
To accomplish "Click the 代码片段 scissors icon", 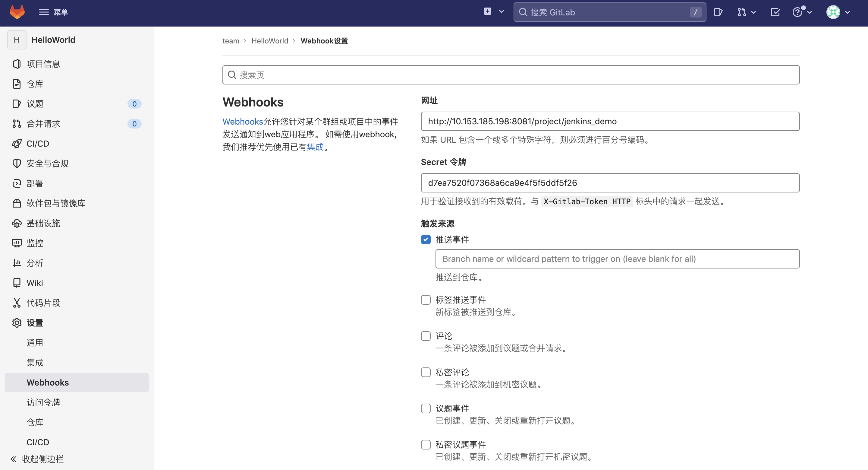I will pos(17,303).
